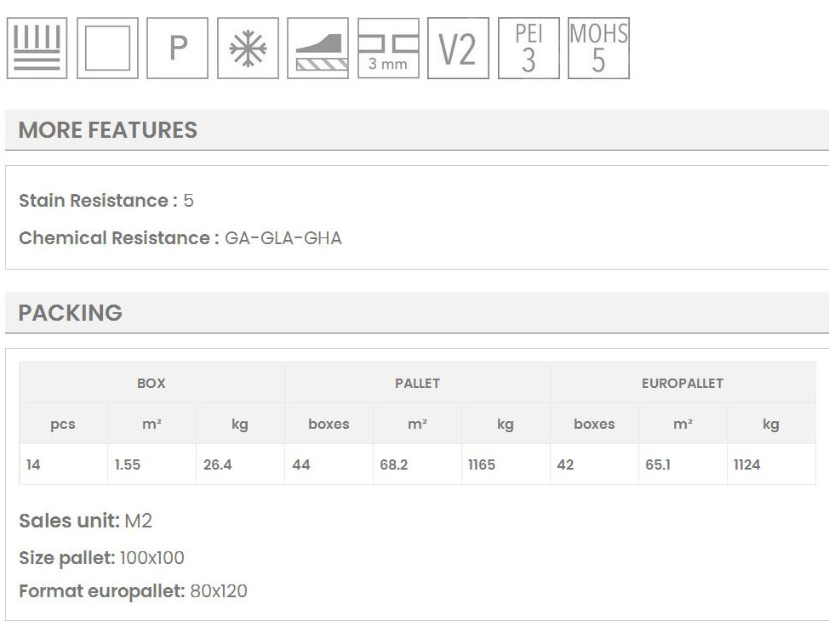The height and width of the screenshot is (644, 829).
Task: Click the V2 shade variation icon
Action: (458, 48)
